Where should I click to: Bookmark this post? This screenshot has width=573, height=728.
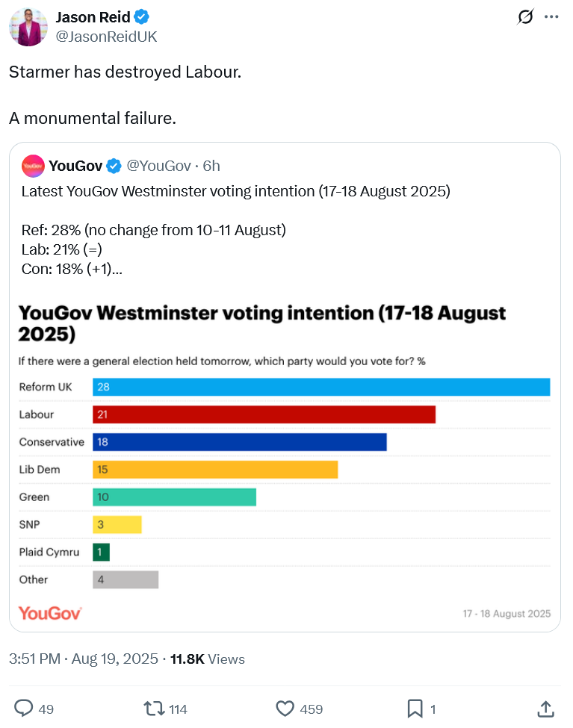pyautogui.click(x=415, y=708)
